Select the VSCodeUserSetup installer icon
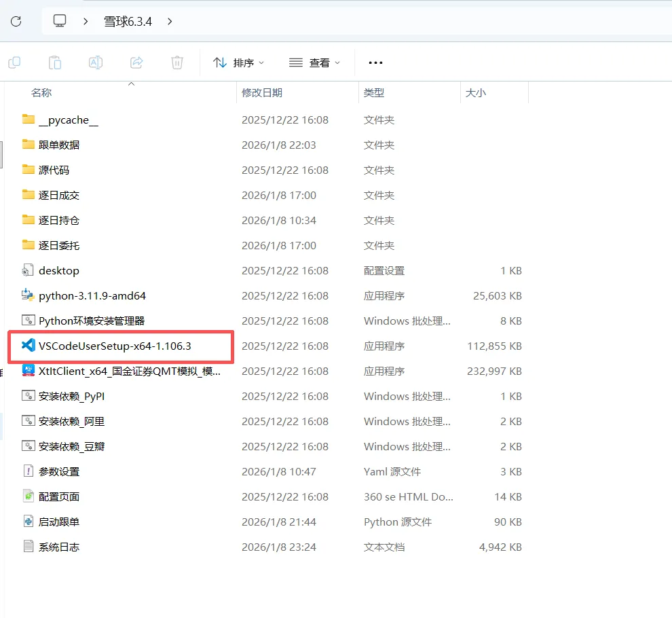Image resolution: width=672 pixels, height=618 pixels. [x=29, y=345]
